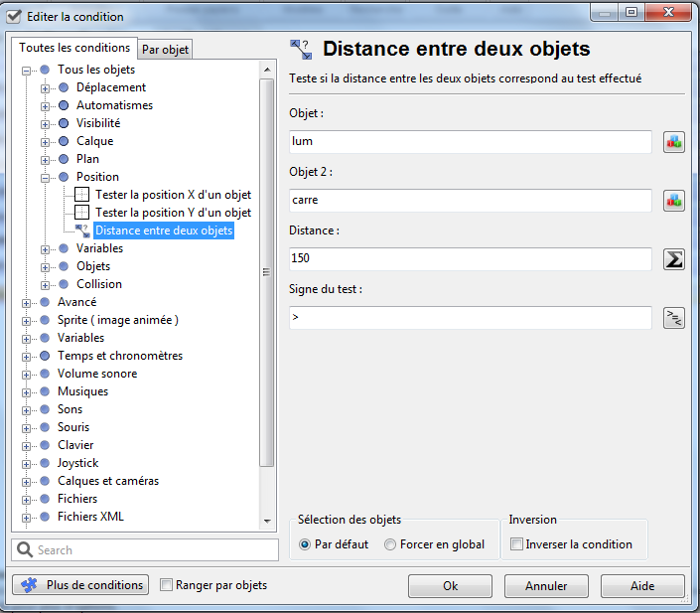Click the Souris category bullet icon

coord(45,427)
